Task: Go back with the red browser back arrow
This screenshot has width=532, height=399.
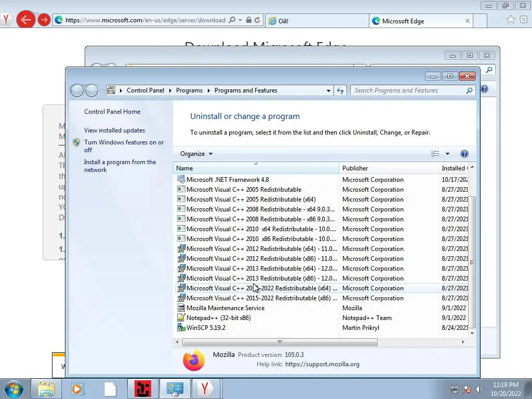Action: [25, 20]
